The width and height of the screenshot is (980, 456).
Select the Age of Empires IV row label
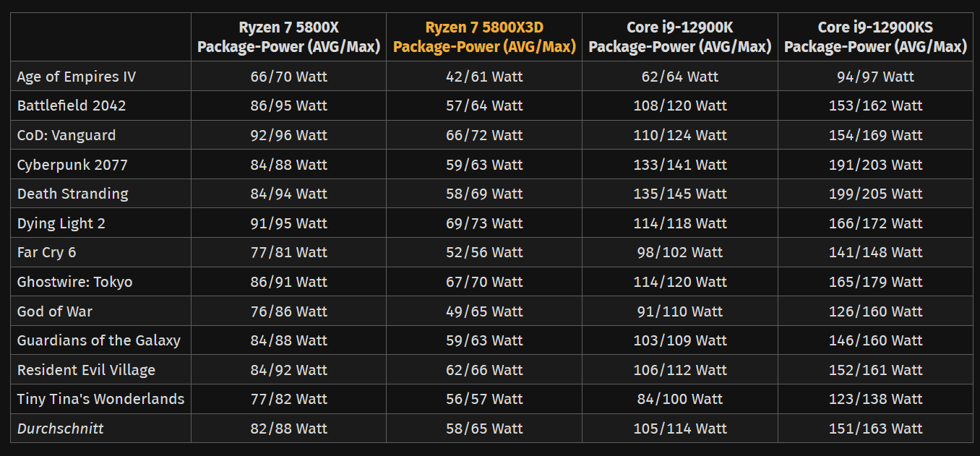point(77,77)
